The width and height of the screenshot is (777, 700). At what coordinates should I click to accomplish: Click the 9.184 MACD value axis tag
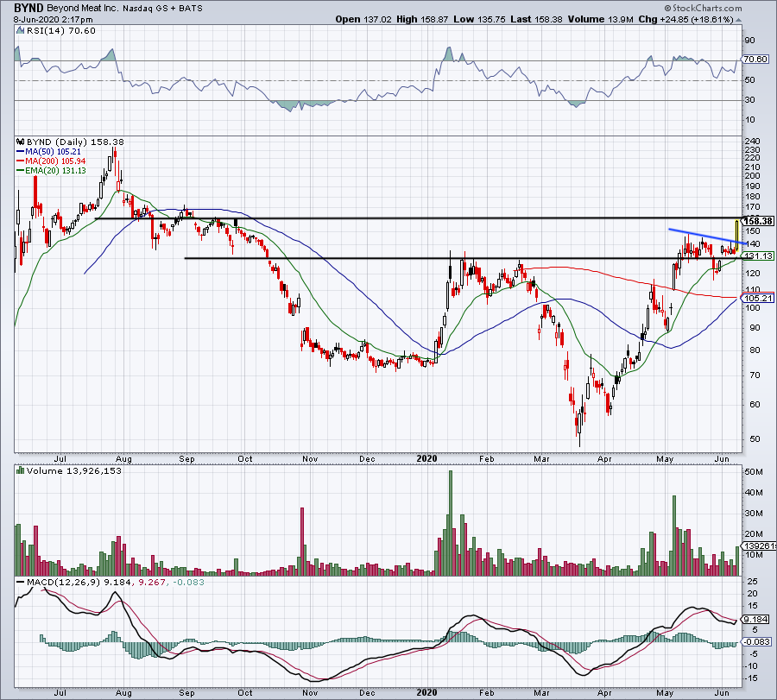(756, 620)
